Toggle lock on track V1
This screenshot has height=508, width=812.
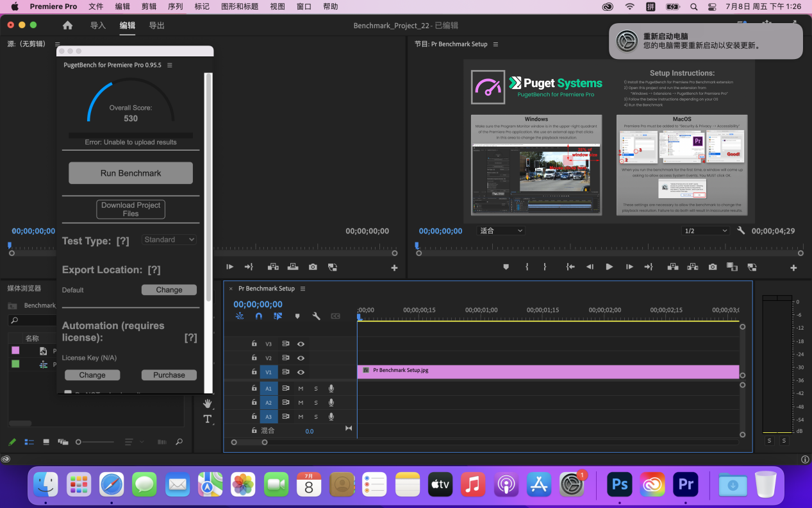(254, 372)
